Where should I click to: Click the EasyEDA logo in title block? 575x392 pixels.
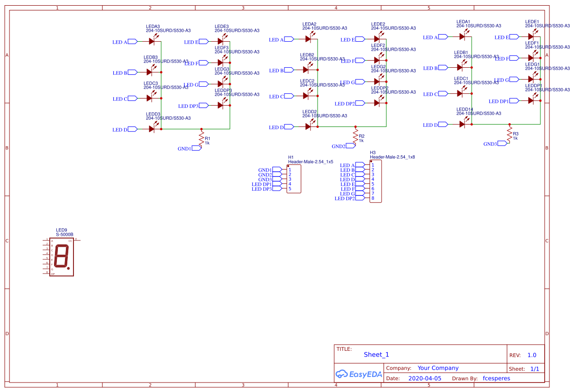tap(359, 374)
